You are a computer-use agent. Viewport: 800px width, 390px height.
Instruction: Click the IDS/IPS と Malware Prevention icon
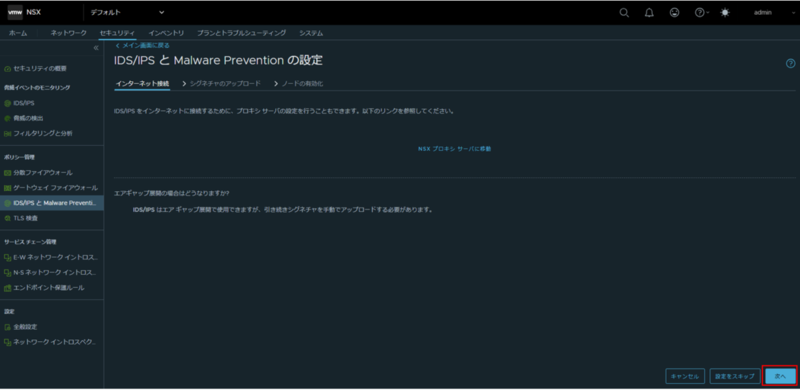(x=7, y=203)
